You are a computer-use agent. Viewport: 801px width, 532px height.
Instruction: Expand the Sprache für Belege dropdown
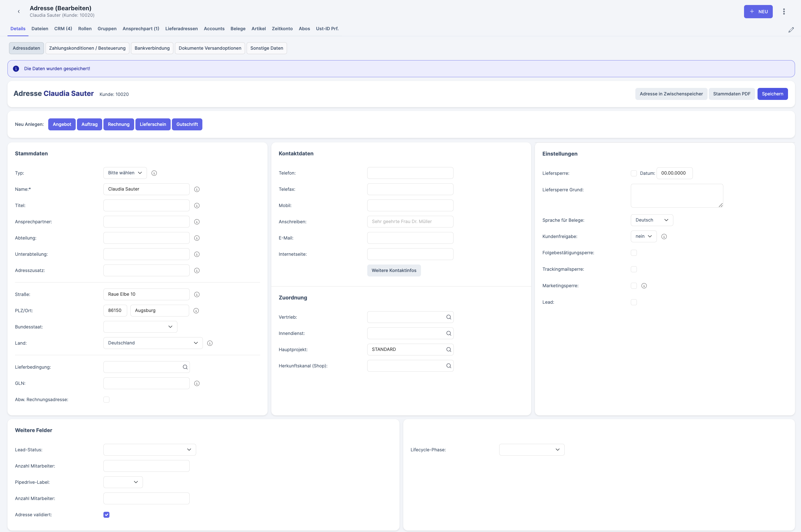coord(652,220)
